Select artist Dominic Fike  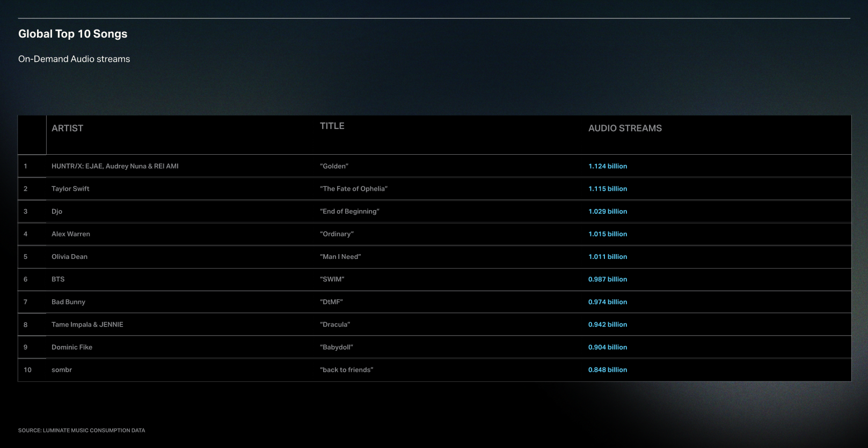(x=72, y=347)
